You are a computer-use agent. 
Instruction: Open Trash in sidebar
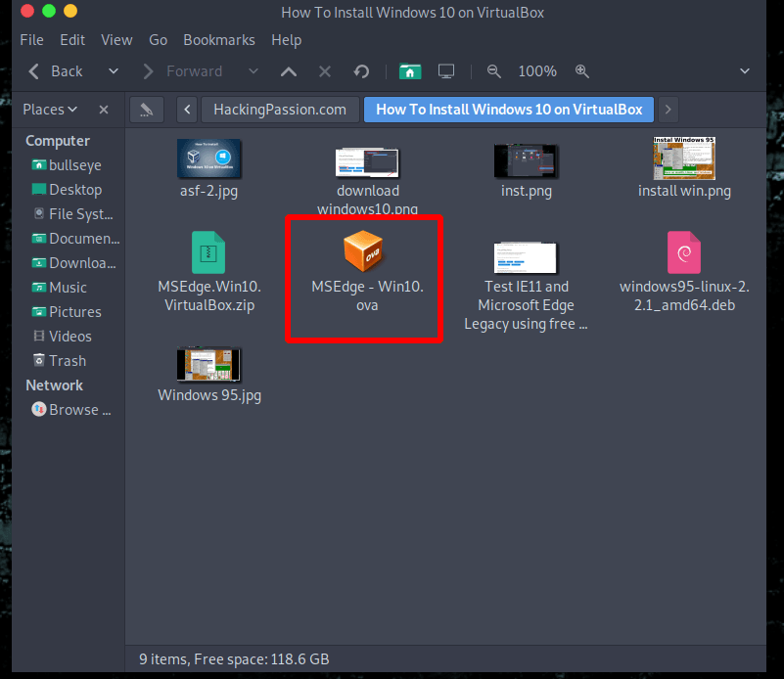click(x=59, y=361)
